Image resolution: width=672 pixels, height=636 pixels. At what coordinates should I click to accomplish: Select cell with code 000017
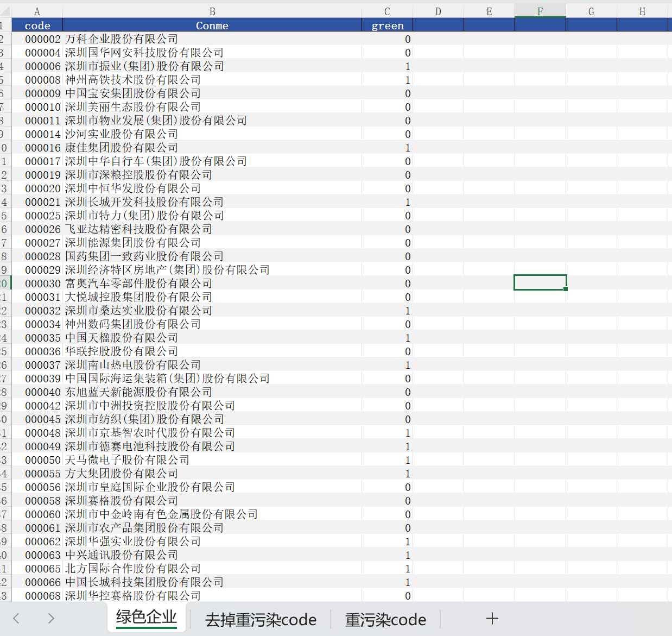[x=37, y=161]
